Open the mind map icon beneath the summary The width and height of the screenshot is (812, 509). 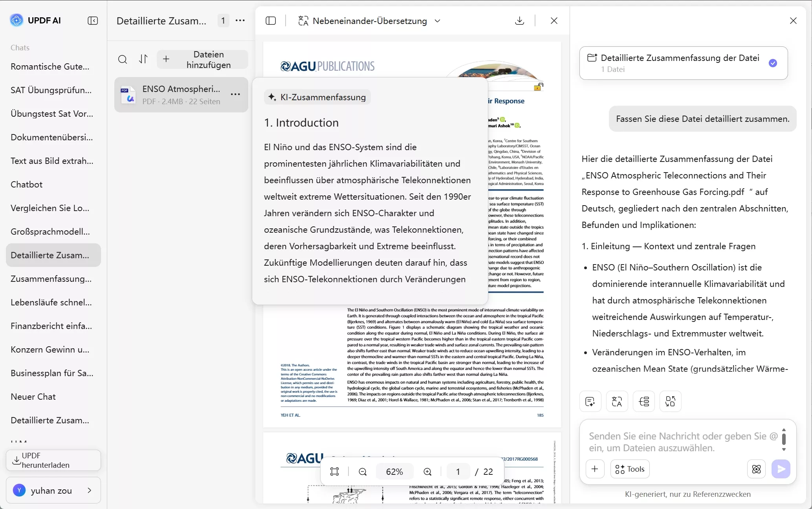644,401
